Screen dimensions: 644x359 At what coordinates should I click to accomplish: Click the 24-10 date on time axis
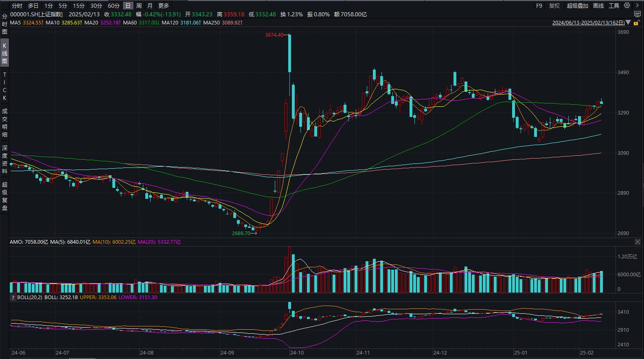coord(297,353)
